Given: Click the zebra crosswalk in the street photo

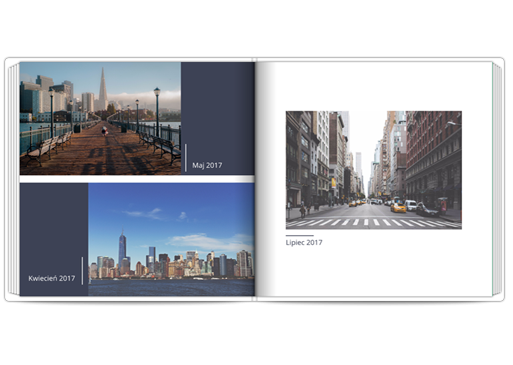Looking at the screenshot, I should pos(373,223).
